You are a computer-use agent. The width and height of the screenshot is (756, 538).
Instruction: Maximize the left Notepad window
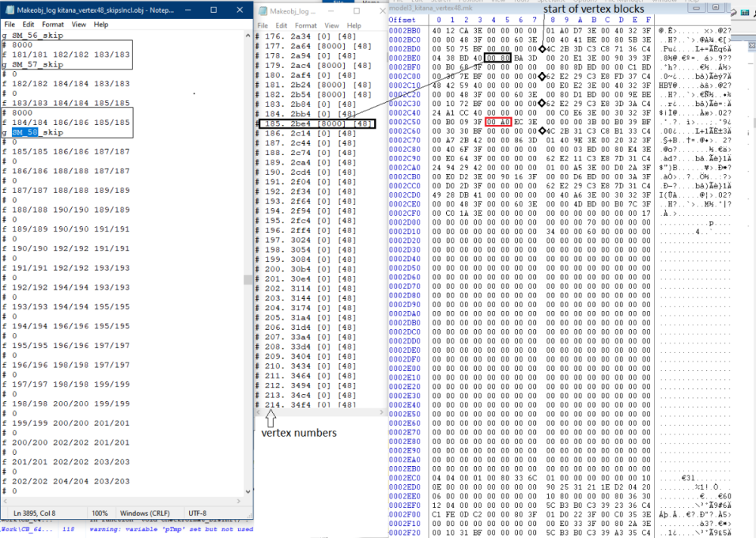[x=215, y=10]
